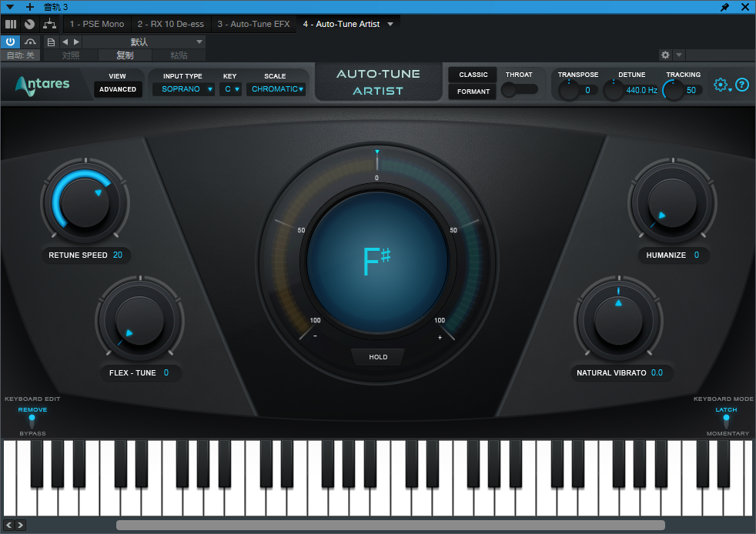This screenshot has width=756, height=534.
Task: Click the scroll-right arrow below the keyboard
Action: tap(20, 525)
